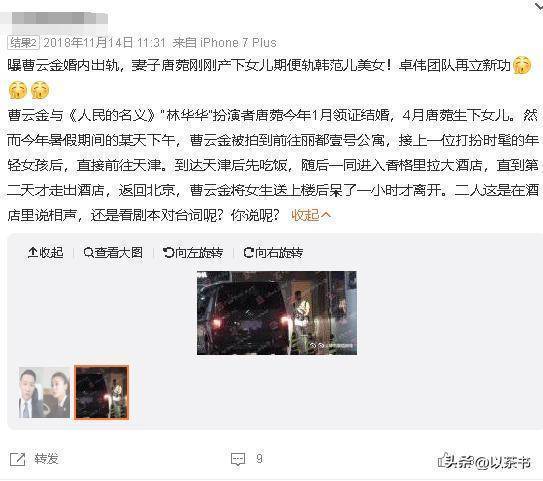The width and height of the screenshot is (543, 481).
Task: Collapse post text with 收起 link
Action: 311,215
